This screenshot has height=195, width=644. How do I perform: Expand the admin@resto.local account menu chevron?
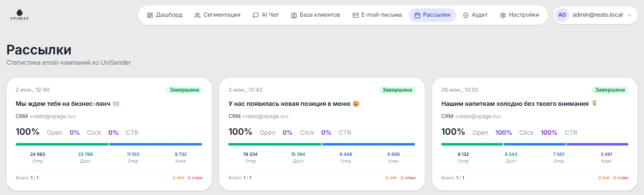629,15
